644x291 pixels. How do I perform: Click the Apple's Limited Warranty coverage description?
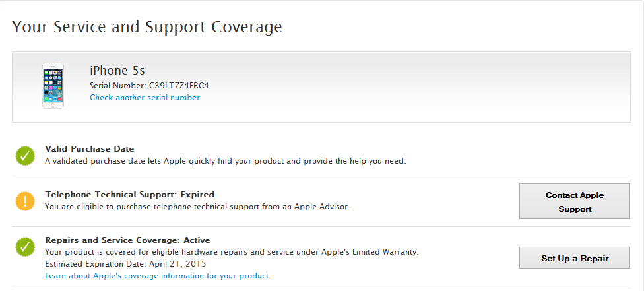tap(232, 252)
